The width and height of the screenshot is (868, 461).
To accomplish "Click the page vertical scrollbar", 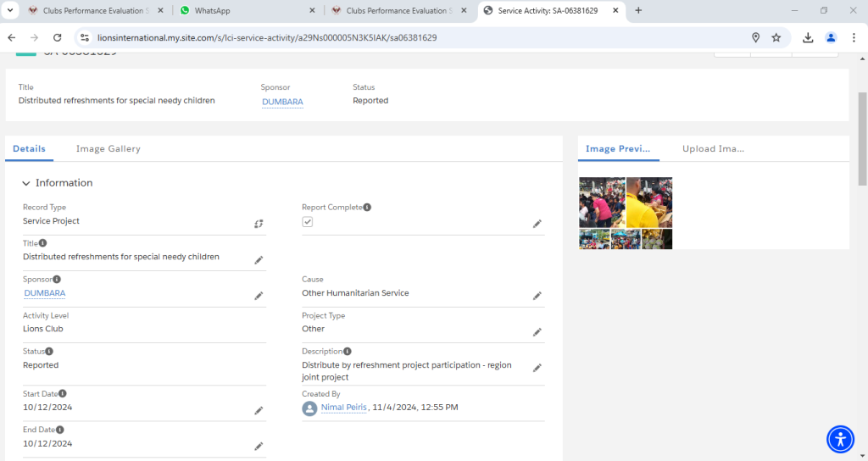I will click(862, 138).
